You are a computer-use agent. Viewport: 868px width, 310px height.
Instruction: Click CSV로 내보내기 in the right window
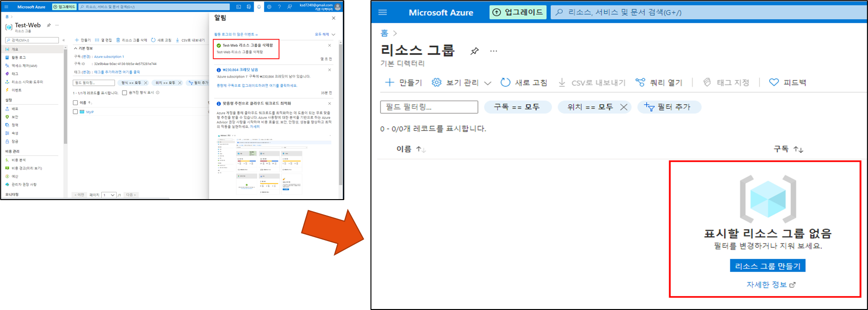[592, 82]
